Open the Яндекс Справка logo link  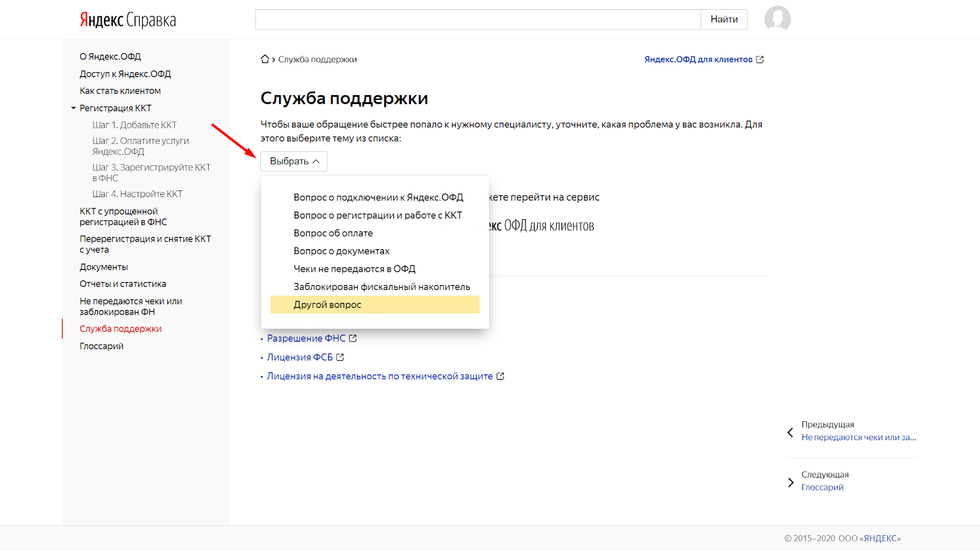click(x=127, y=20)
